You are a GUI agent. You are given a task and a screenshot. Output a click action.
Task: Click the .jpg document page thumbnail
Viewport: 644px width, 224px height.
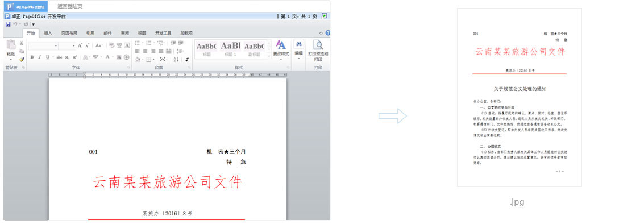coord(519,97)
